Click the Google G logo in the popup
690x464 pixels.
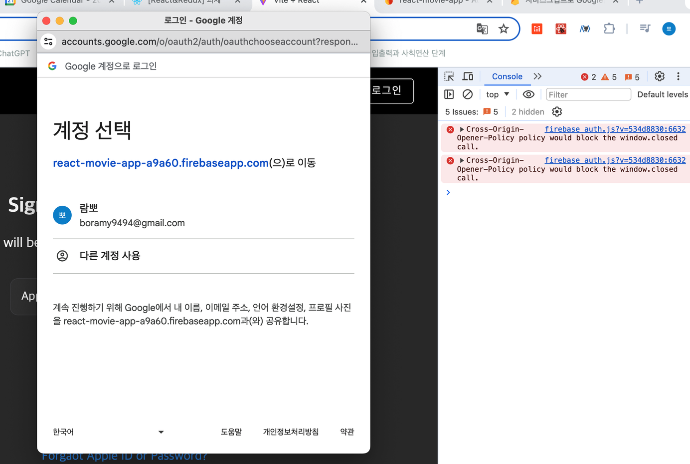(52, 66)
